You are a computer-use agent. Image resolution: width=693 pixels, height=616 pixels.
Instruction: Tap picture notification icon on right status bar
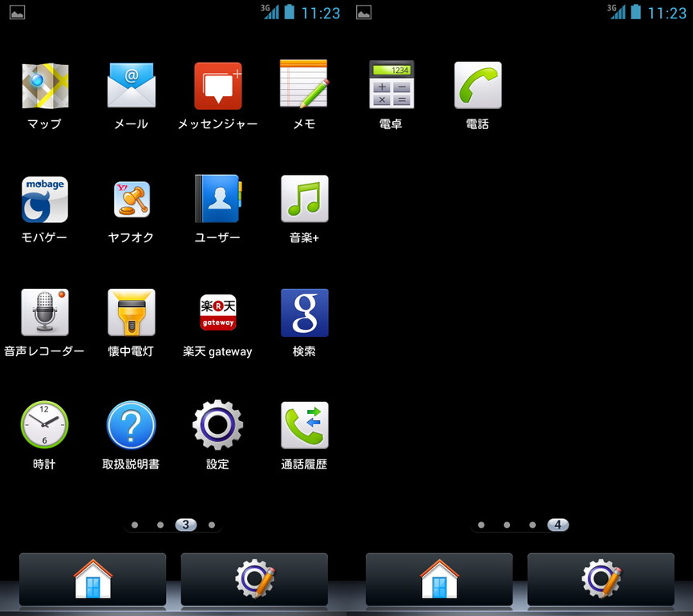(363, 12)
